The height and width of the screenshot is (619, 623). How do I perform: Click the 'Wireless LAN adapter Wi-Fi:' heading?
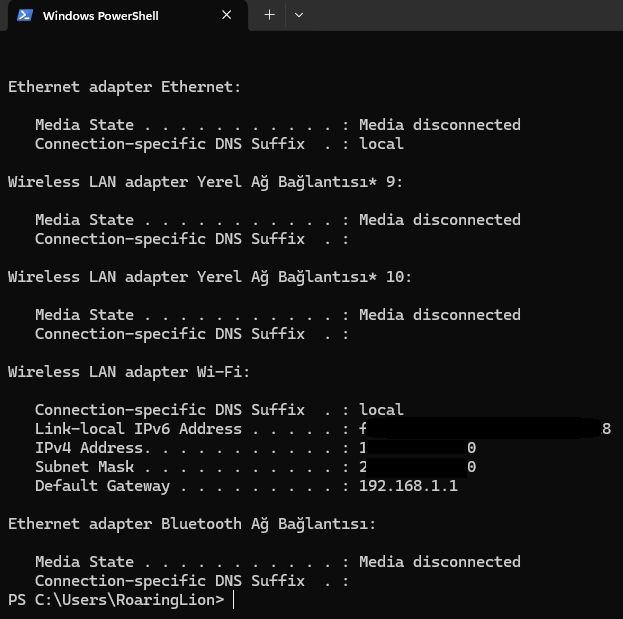[x=129, y=372]
